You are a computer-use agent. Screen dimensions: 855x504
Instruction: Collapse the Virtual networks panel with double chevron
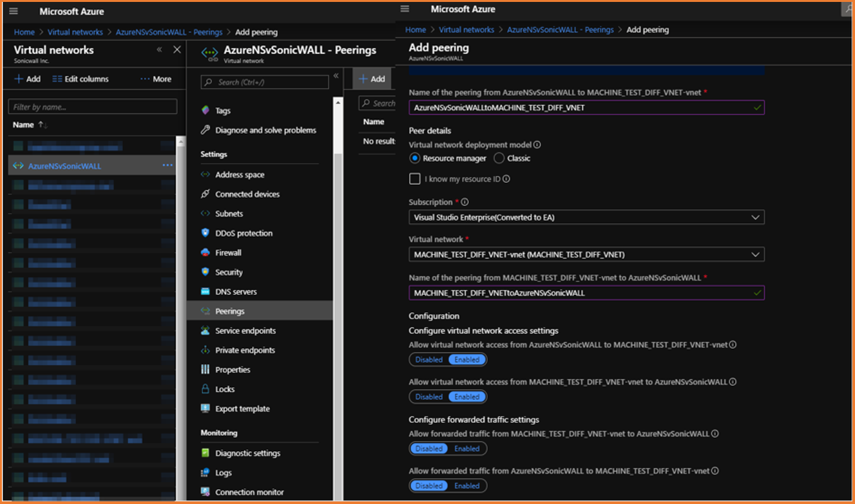159,50
